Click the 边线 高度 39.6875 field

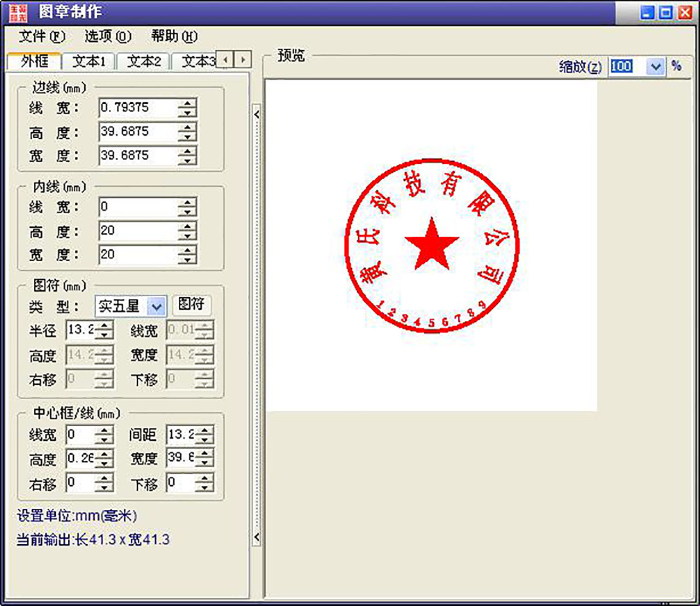point(139,132)
